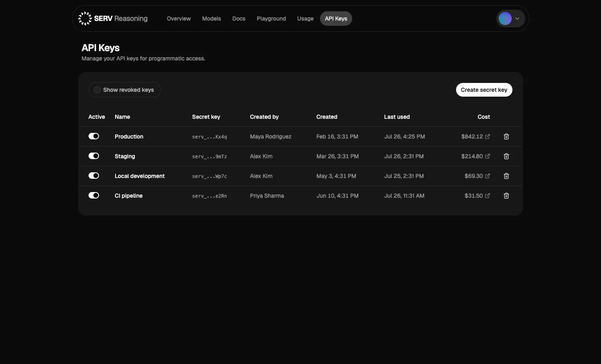Click created date Jun 10, 4:31 PM

point(337,196)
